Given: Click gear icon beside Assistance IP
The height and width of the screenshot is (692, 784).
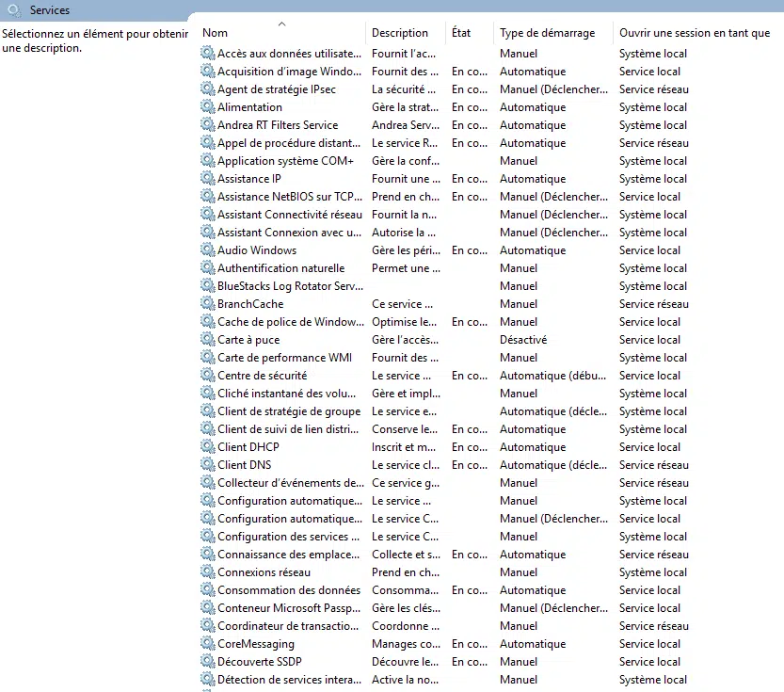Looking at the screenshot, I should click(x=207, y=178).
